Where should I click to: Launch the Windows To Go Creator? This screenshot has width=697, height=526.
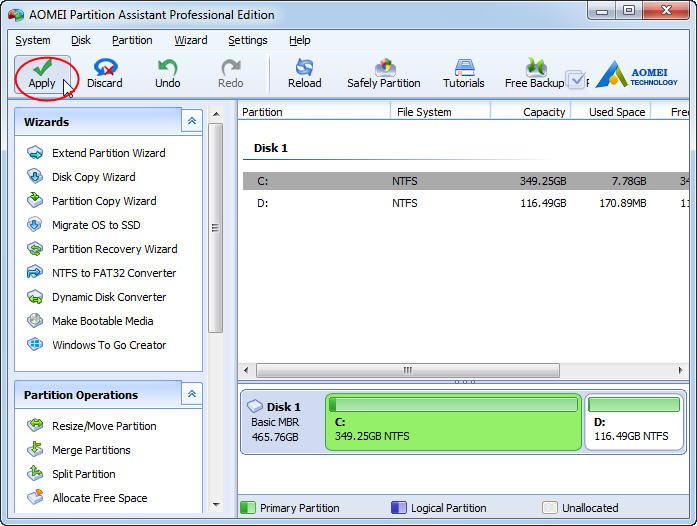[x=109, y=345]
